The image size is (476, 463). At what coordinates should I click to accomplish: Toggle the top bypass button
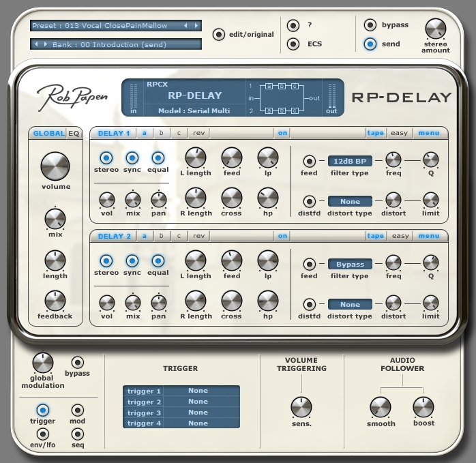[x=370, y=25]
